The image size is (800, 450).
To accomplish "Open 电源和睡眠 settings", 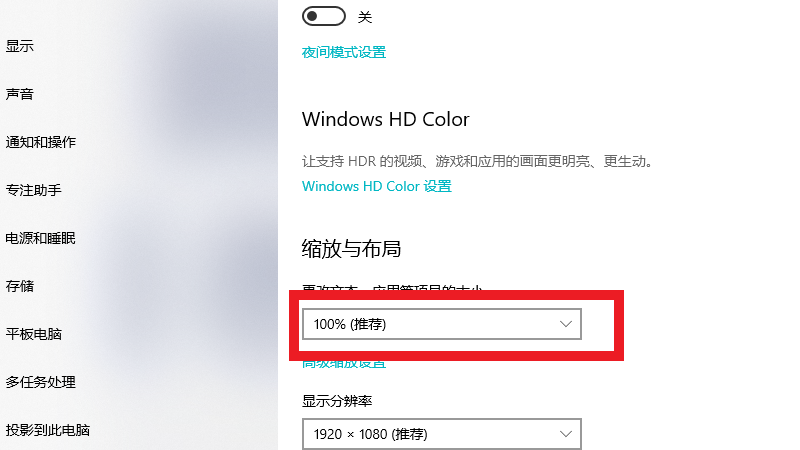I will [x=41, y=238].
